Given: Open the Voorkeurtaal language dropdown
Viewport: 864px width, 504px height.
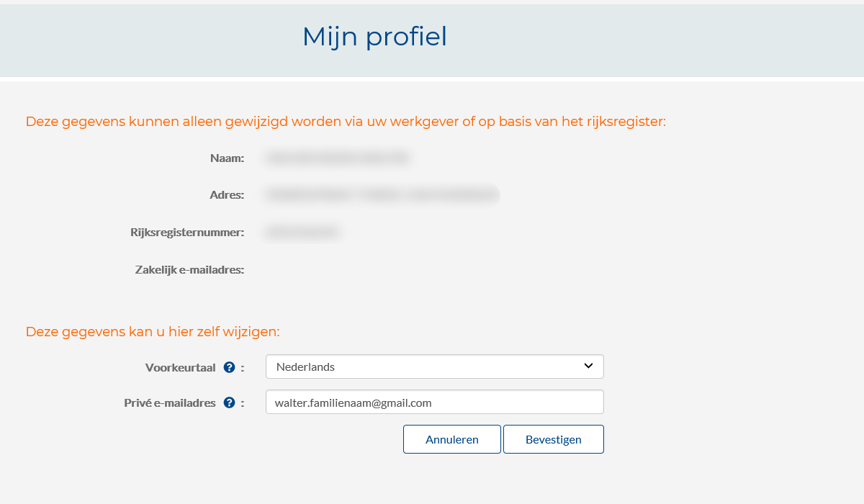Looking at the screenshot, I should (x=434, y=366).
